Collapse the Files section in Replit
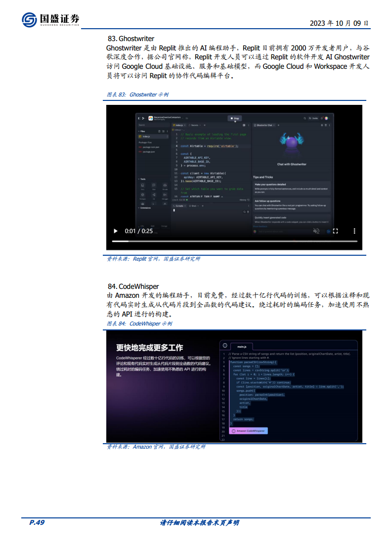392x555 pixels. [x=141, y=131]
